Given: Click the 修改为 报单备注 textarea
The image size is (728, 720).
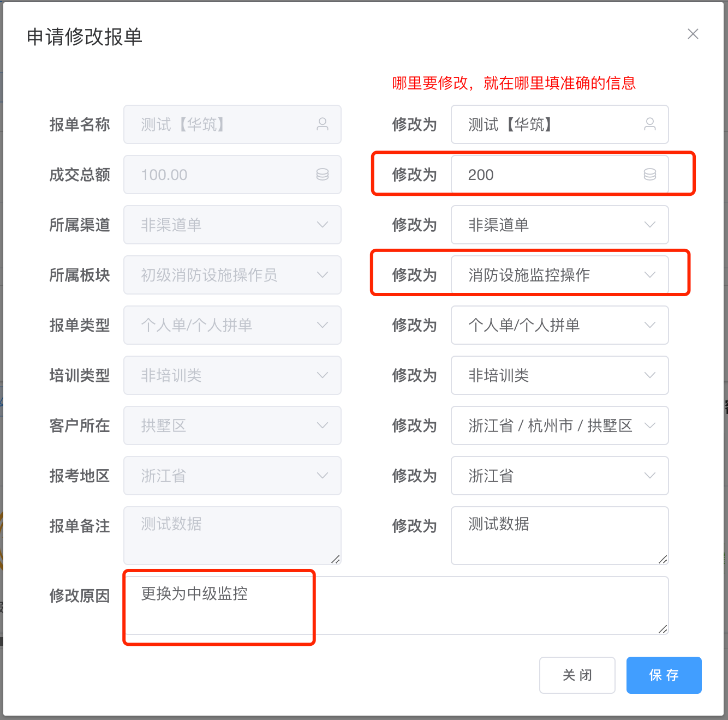Looking at the screenshot, I should [x=559, y=536].
